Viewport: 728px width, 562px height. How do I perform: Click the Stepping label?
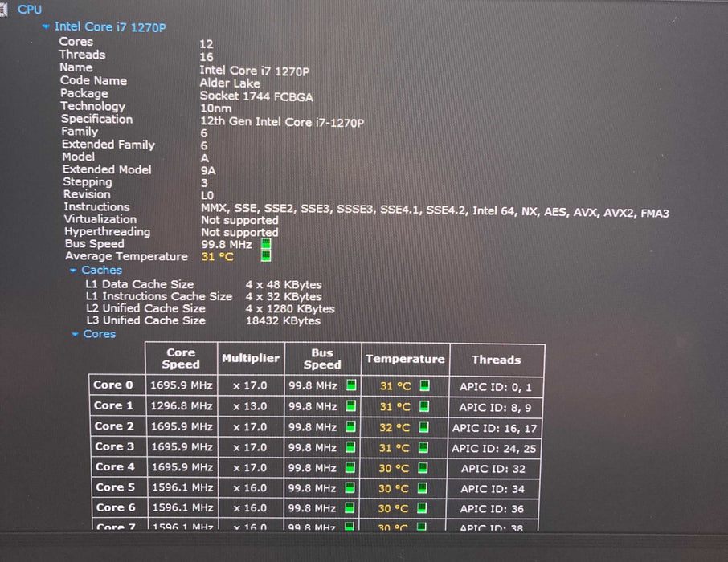click(x=88, y=182)
